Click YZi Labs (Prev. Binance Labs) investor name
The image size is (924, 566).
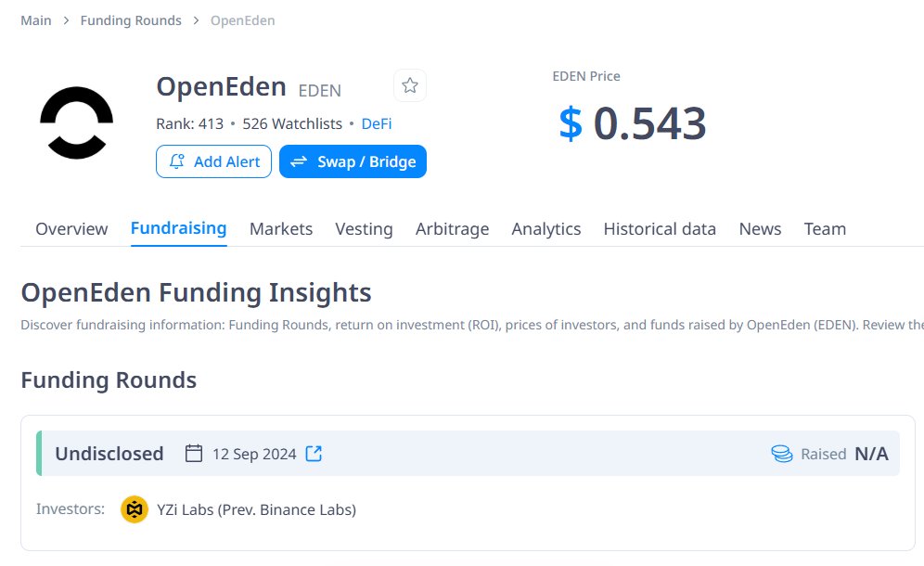(x=256, y=509)
